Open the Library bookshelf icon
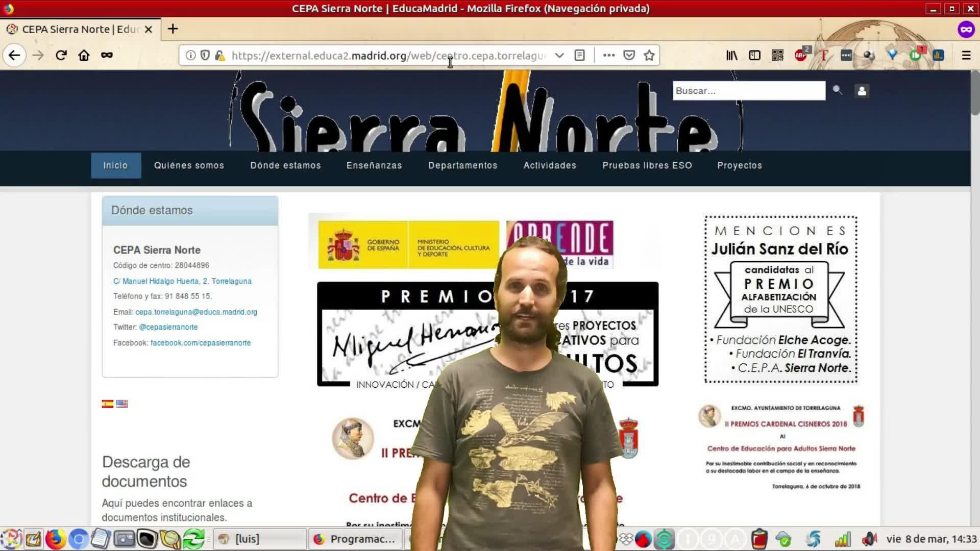The width and height of the screenshot is (980, 551). click(x=731, y=55)
